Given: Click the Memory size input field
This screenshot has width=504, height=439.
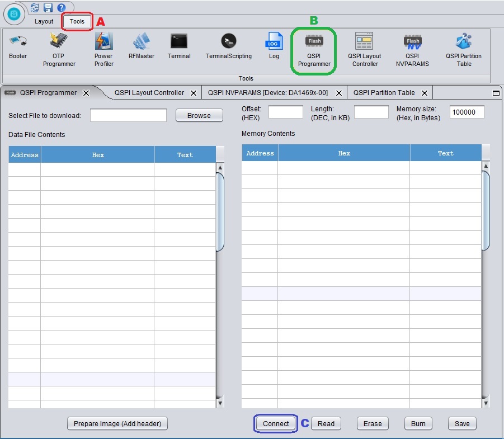Looking at the screenshot, I should coord(467,112).
